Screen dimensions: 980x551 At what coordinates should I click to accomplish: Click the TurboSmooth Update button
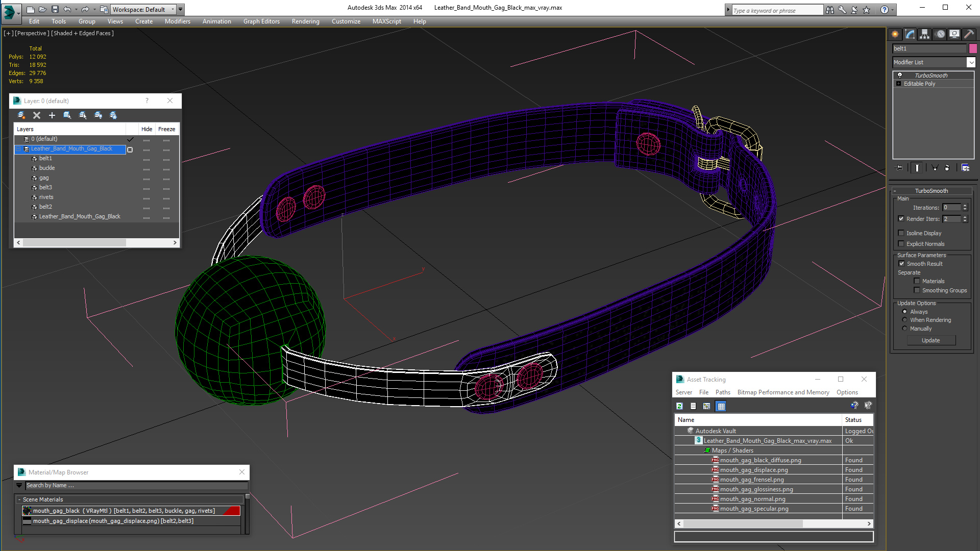[930, 340]
